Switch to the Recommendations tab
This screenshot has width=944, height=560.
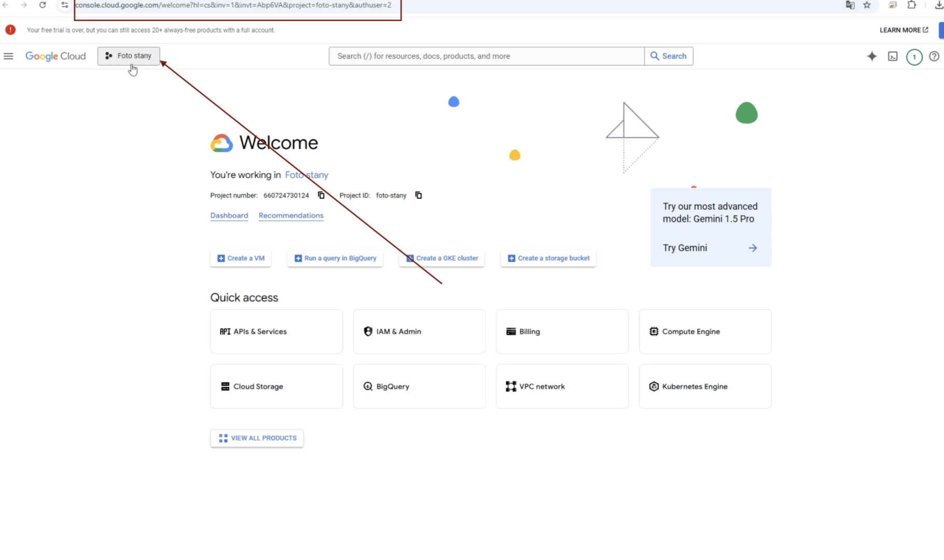[291, 216]
